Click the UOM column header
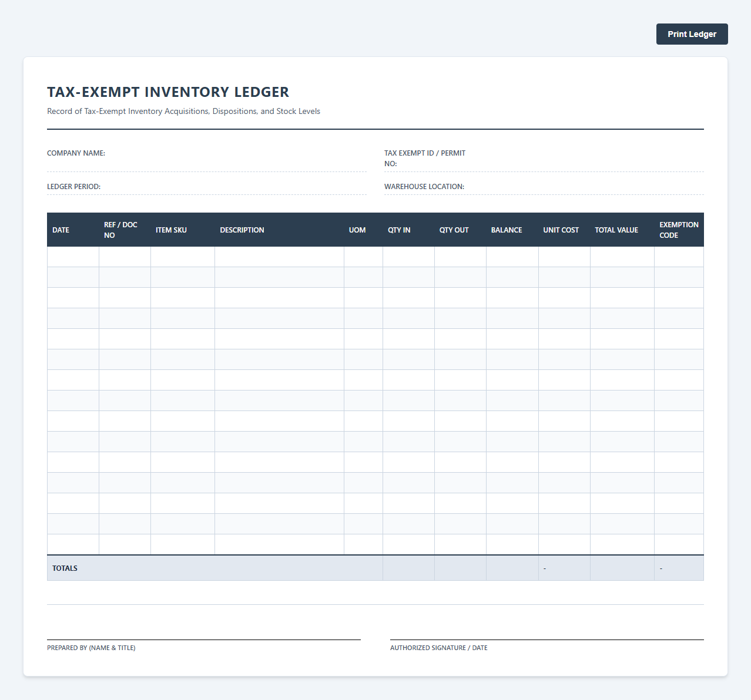Viewport: 751px width, 700px height. pyautogui.click(x=363, y=230)
